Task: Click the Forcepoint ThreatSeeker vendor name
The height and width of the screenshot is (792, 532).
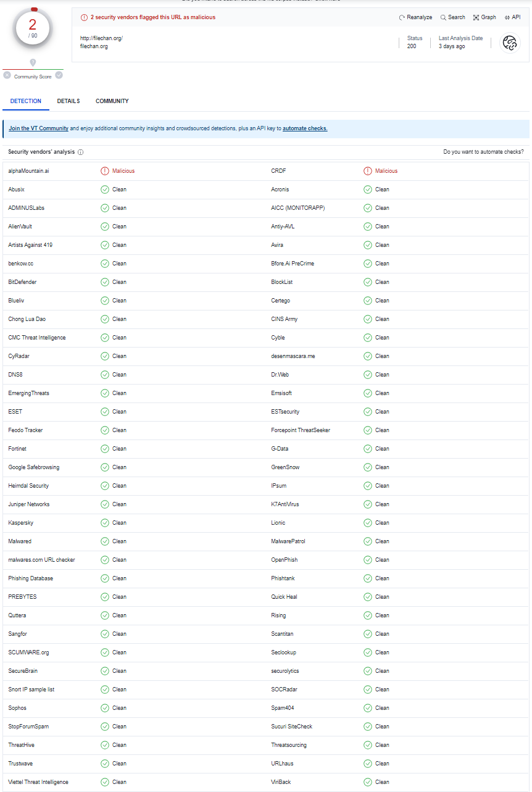Action: 301,430
